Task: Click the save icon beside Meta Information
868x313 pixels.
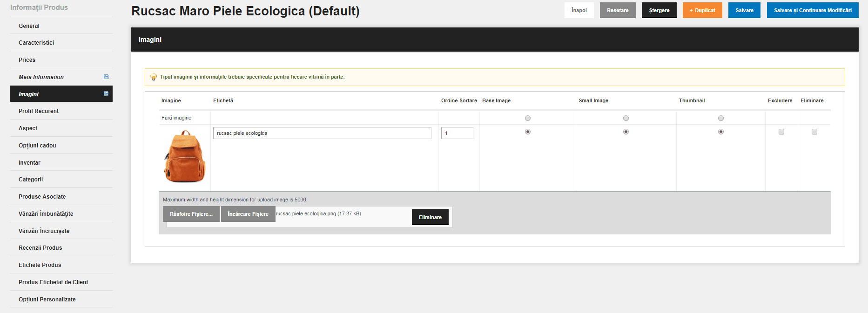Action: (106, 77)
